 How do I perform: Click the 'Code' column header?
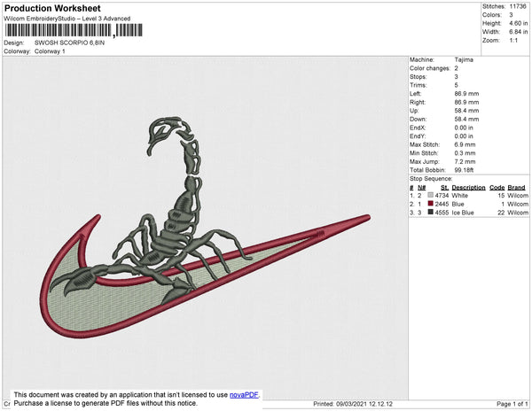[x=497, y=188]
